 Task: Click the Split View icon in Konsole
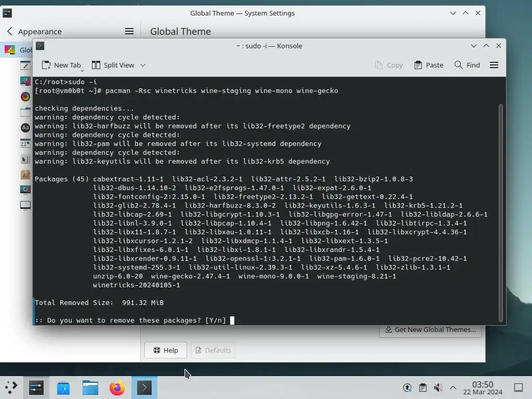[x=96, y=65]
